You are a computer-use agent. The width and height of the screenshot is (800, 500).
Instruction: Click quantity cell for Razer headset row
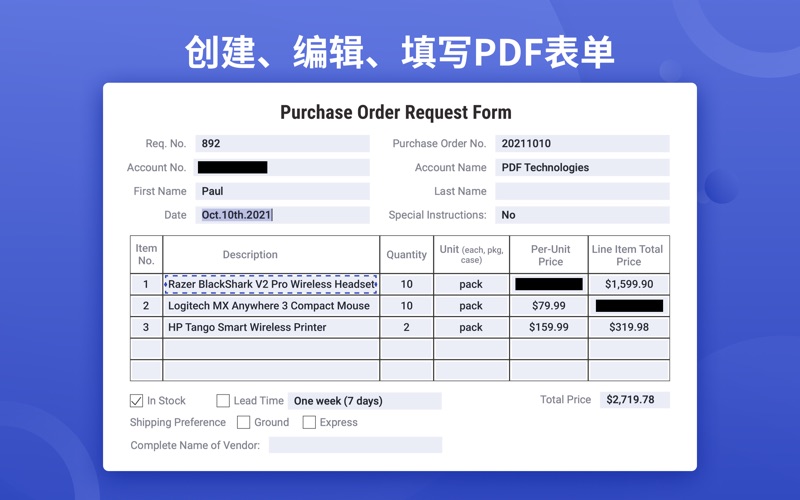pos(407,284)
